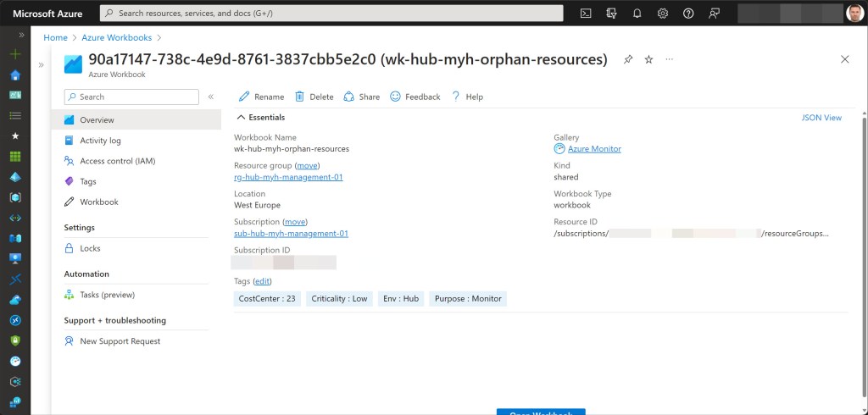Image resolution: width=868 pixels, height=415 pixels.
Task: Open portal settings gear icon
Action: pos(663,13)
